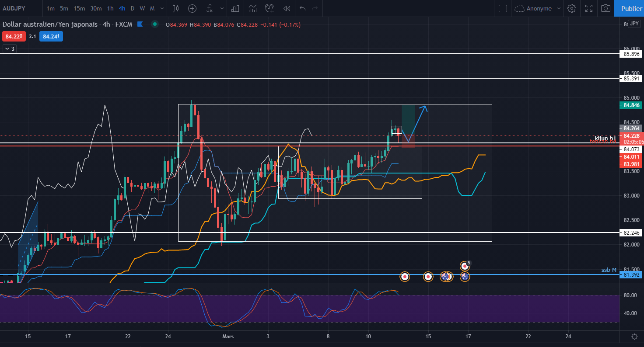Click the green market status dot
The image size is (644, 347).
[x=154, y=24]
